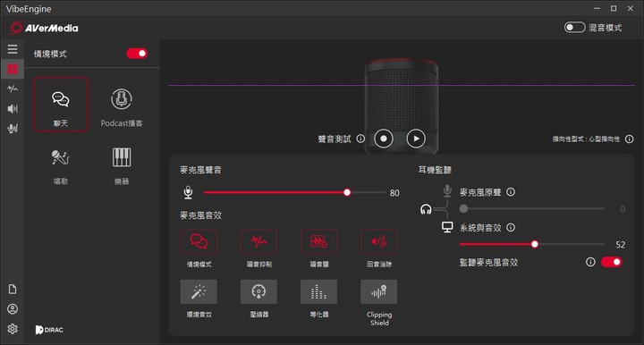Open the waveform noise sidebar icon
Screen dimensions: 644x345
(13, 88)
